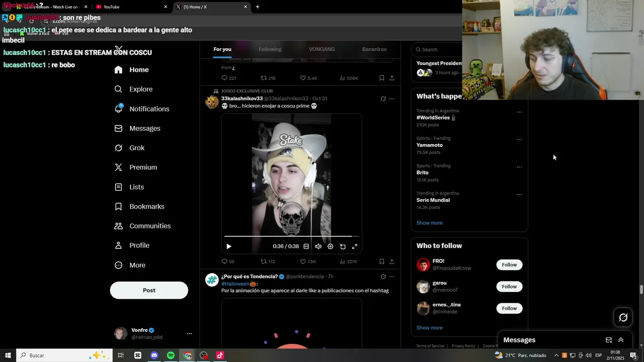Follow ernes._.tina account
The image size is (644, 362).
click(509, 308)
